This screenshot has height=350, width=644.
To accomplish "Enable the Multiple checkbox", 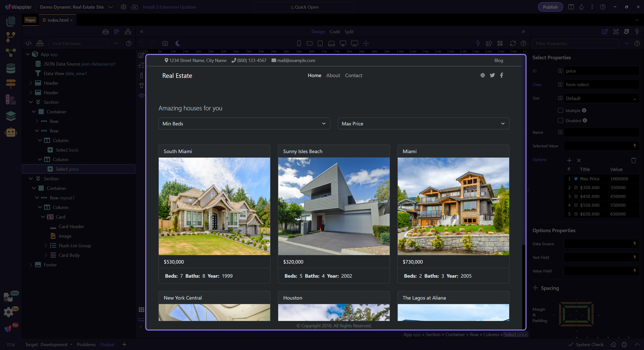I will (560, 110).
